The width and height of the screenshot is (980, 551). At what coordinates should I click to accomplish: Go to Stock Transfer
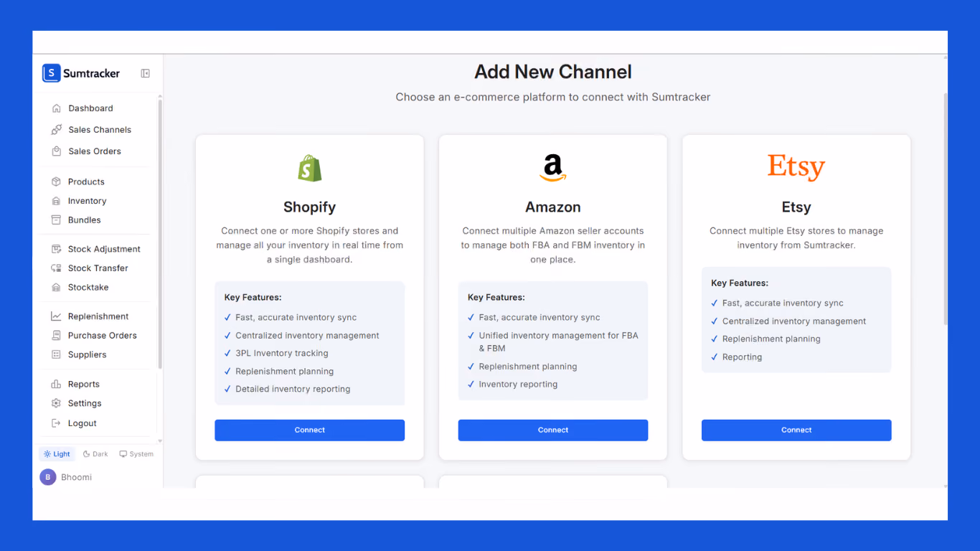(x=98, y=268)
